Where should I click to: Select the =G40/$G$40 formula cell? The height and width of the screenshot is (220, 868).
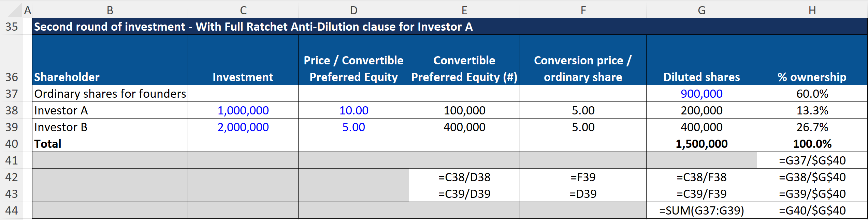[x=812, y=210]
